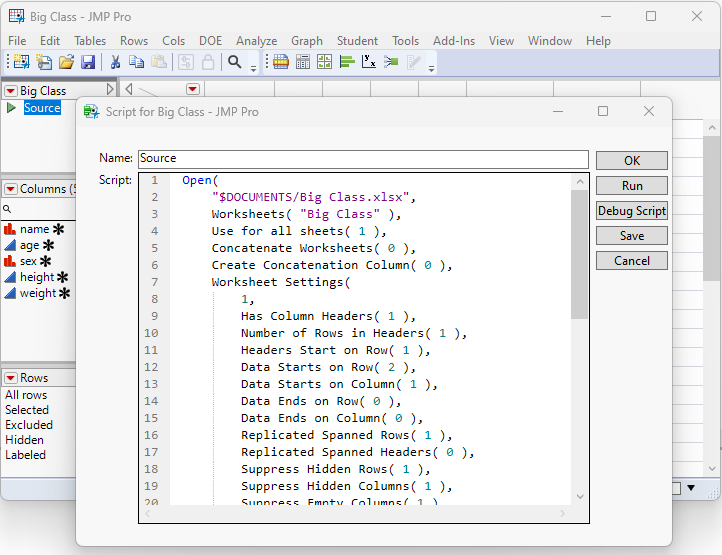Open the Rows panel red triangle menu
Image resolution: width=722 pixels, height=555 pixels.
(x=10, y=378)
